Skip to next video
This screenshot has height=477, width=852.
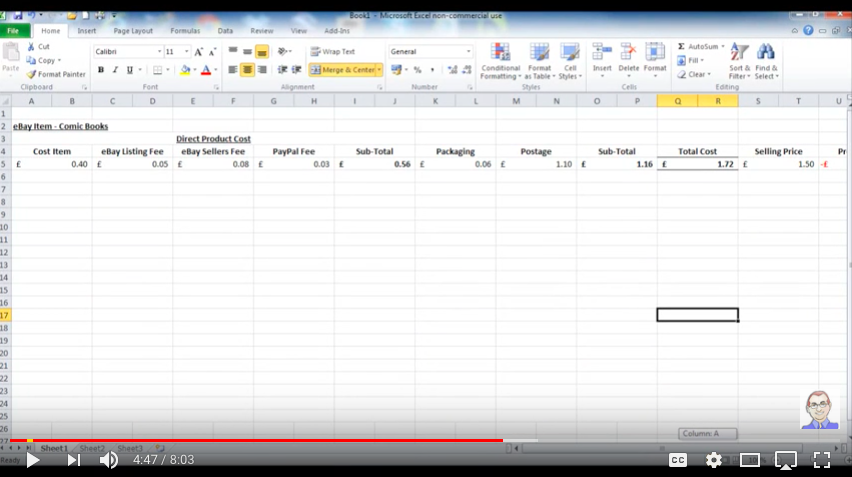(x=74, y=460)
